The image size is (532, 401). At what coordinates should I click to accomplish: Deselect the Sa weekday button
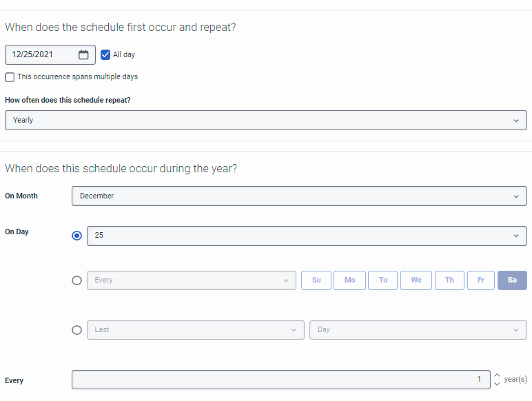tap(512, 280)
